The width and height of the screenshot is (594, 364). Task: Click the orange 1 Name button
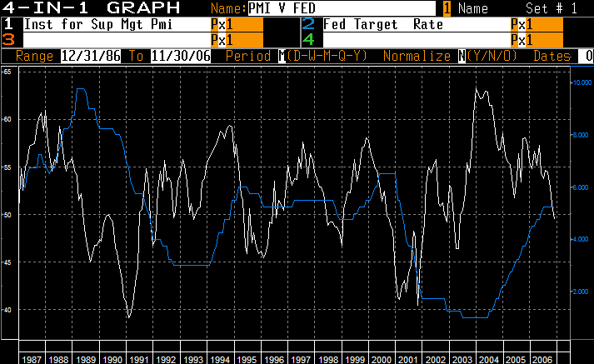point(447,8)
